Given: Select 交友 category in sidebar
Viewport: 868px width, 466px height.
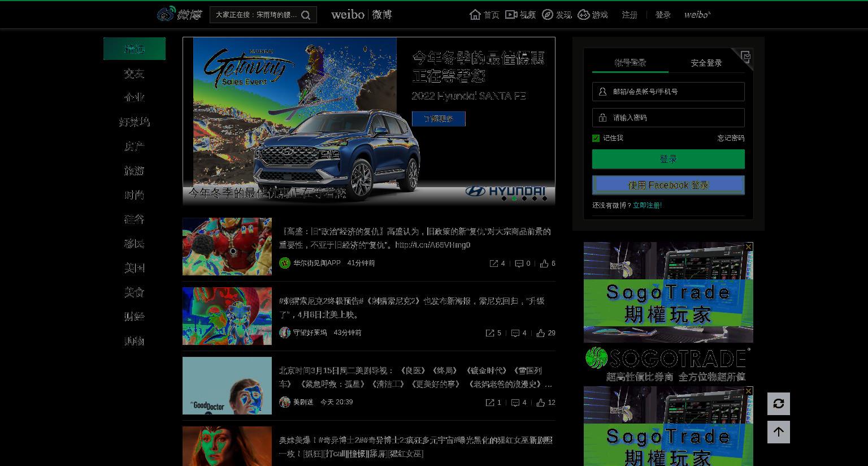Looking at the screenshot, I should pos(134,73).
